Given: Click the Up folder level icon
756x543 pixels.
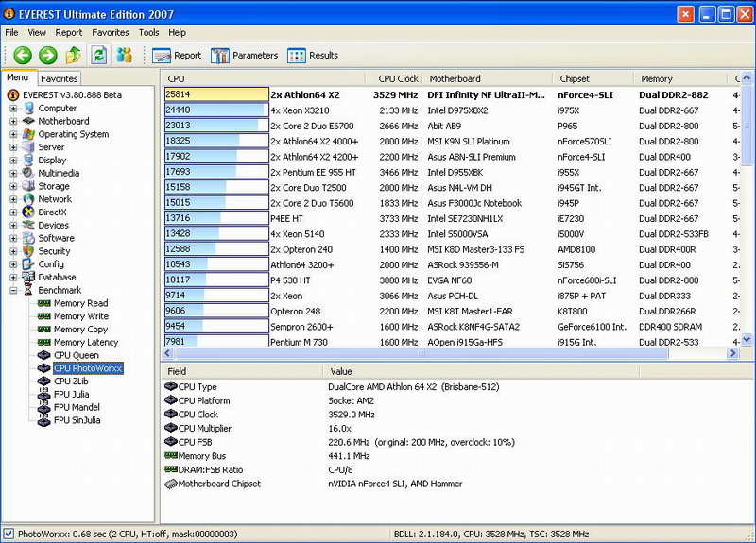Looking at the screenshot, I should [x=73, y=56].
